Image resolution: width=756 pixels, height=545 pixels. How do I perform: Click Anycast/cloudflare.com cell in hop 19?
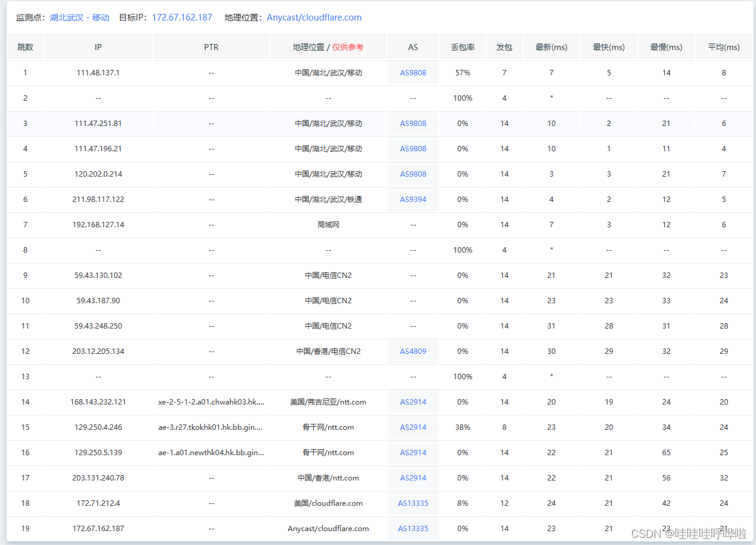328,529
